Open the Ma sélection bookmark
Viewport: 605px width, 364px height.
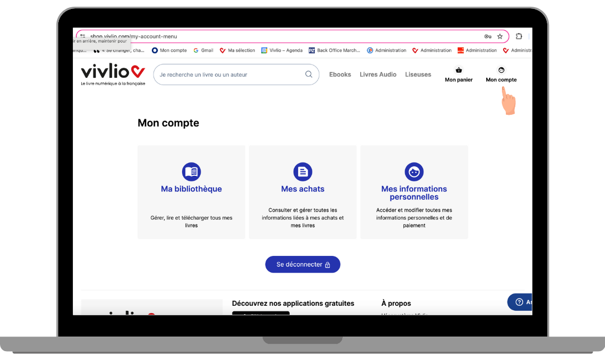(x=238, y=50)
